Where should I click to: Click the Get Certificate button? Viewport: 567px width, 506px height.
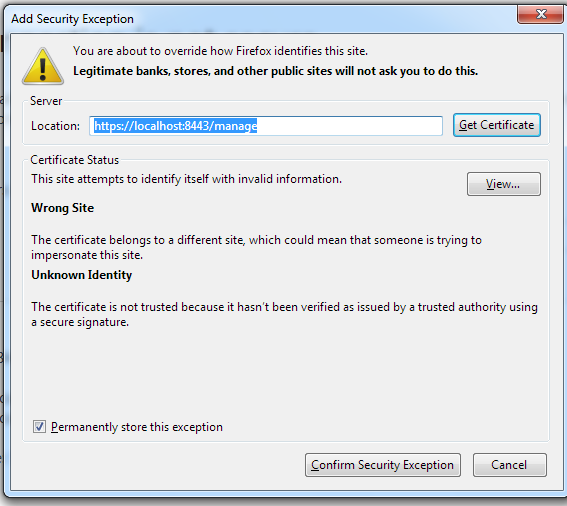coord(496,125)
